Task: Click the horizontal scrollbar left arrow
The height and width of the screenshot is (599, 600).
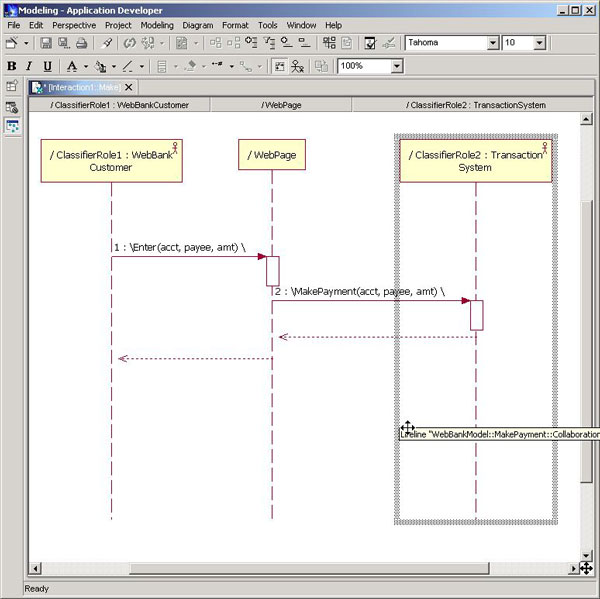Action: point(35,568)
